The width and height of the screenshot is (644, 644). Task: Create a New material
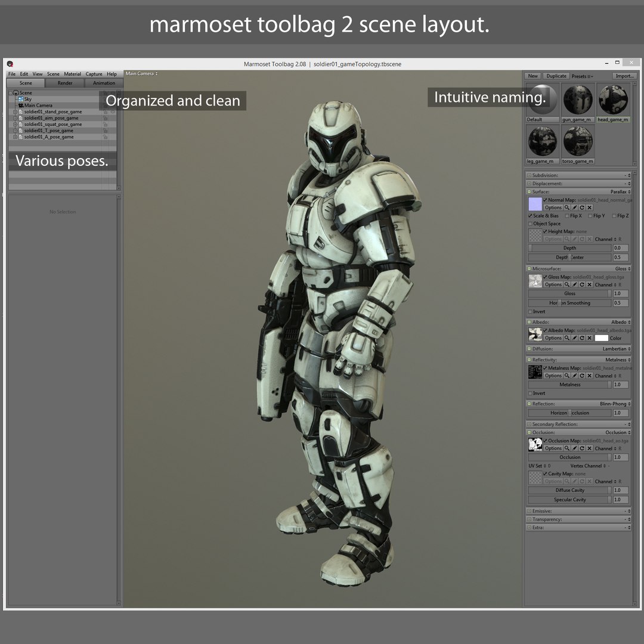tap(532, 76)
